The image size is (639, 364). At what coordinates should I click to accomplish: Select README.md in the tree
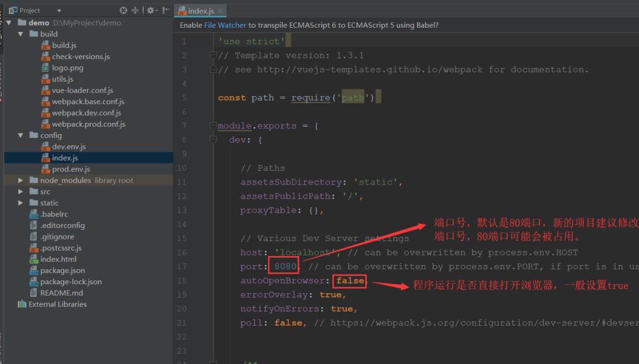[x=61, y=293]
